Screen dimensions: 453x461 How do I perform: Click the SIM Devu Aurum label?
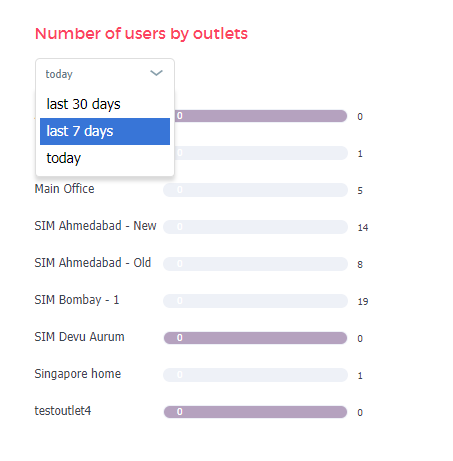click(x=79, y=337)
